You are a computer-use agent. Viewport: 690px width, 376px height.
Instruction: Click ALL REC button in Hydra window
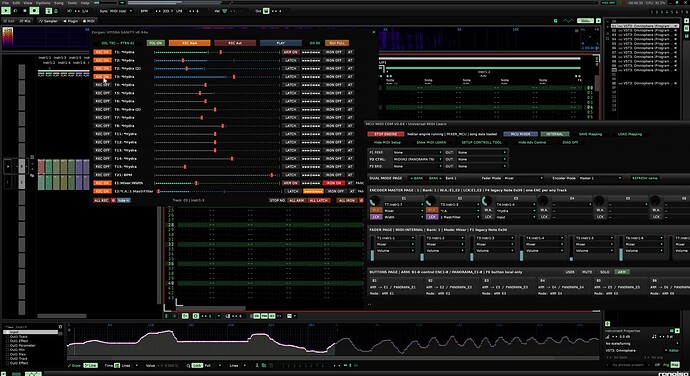(101, 200)
